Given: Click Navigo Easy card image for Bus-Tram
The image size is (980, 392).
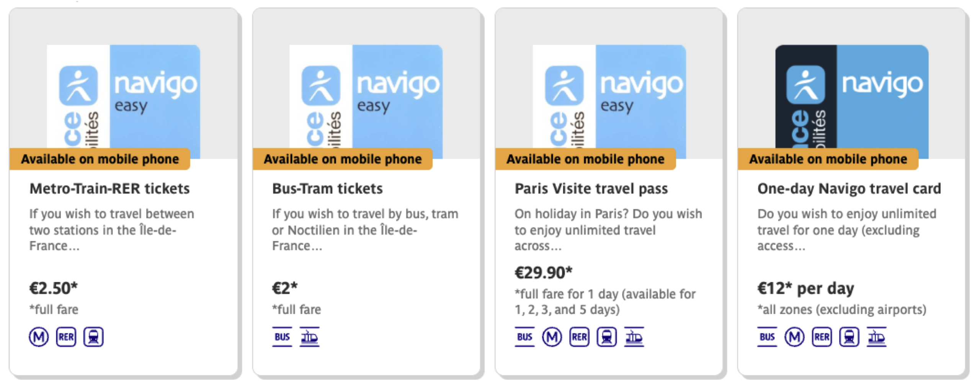Looking at the screenshot, I should (x=366, y=96).
